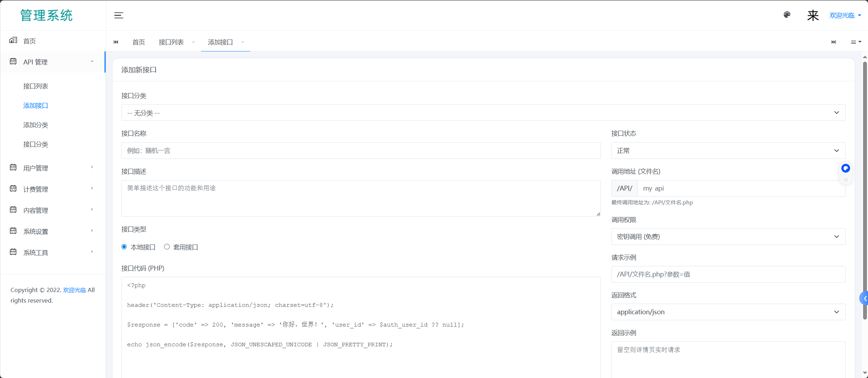The height and width of the screenshot is (378, 868).
Task: Click the 接口名称 input field
Action: [x=361, y=151]
